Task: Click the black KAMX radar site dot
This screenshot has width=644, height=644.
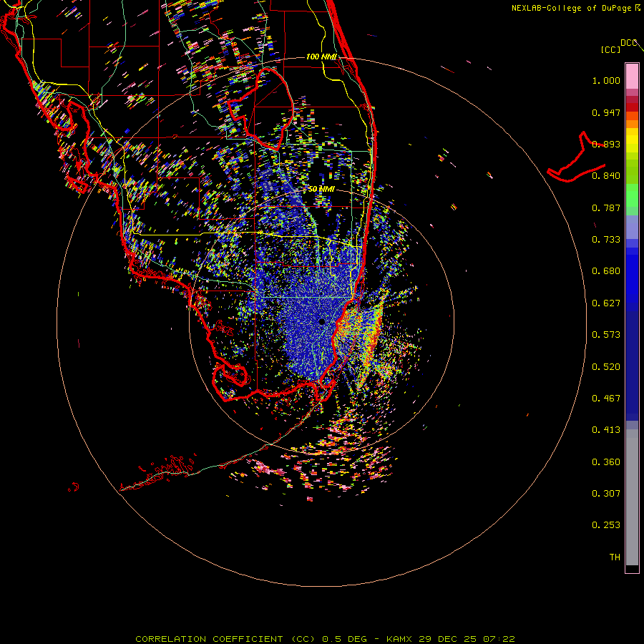Action: coord(321,322)
